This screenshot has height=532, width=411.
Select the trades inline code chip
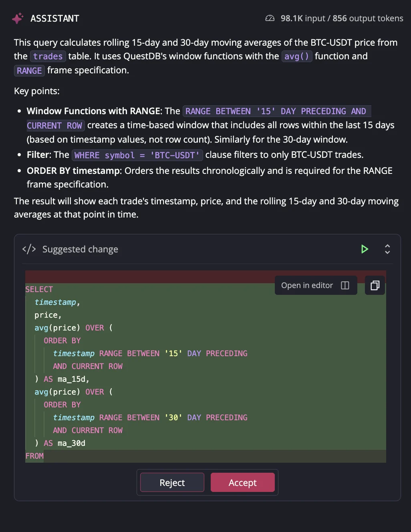(48, 56)
